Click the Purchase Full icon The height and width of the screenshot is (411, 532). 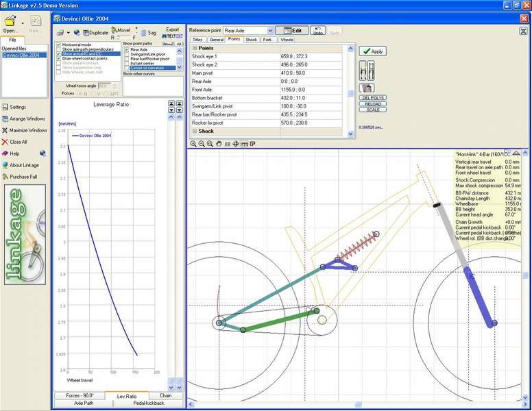point(5,177)
